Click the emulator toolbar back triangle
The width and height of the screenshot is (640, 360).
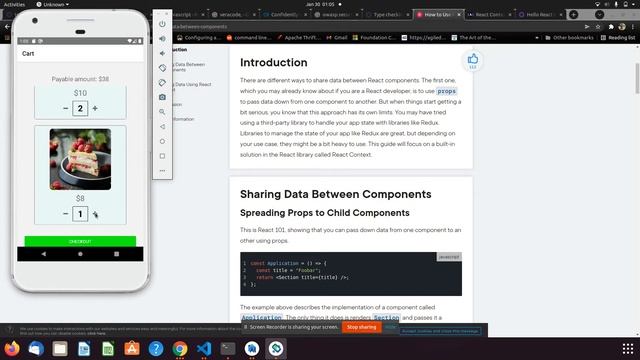[x=162, y=127]
